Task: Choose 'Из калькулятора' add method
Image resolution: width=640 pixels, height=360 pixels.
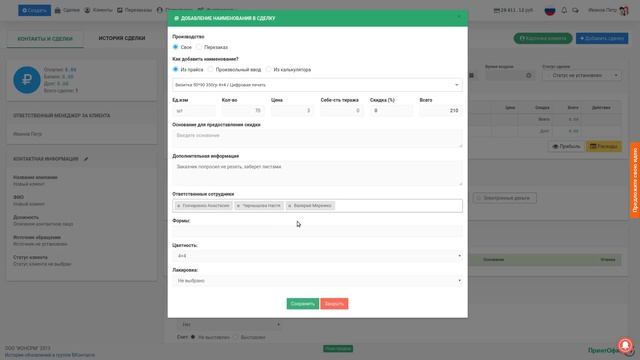Action: click(x=269, y=69)
